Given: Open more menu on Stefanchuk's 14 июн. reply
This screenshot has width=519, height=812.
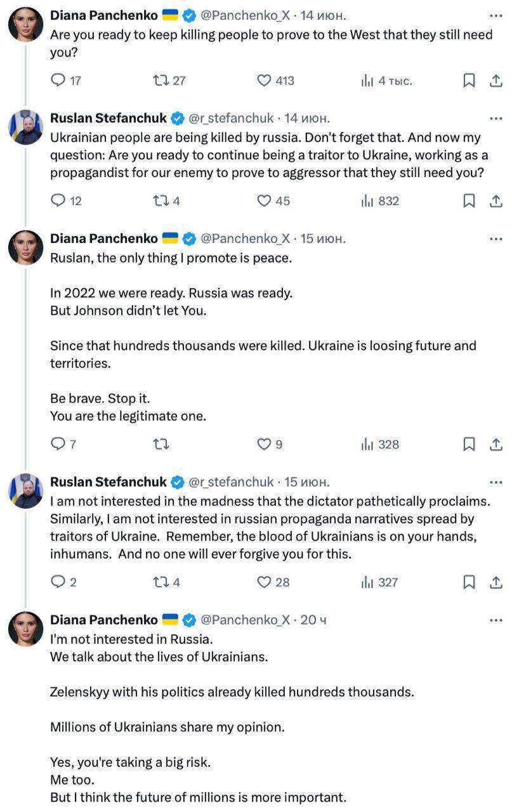Looking at the screenshot, I should (496, 119).
